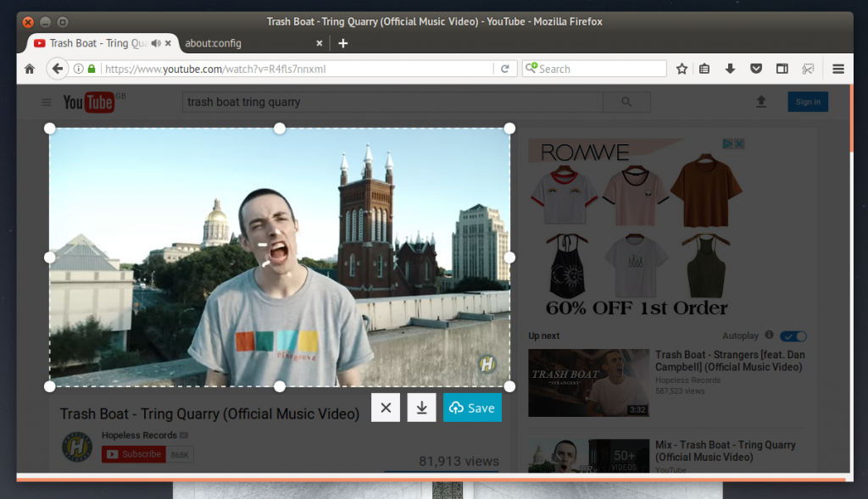Click the YouTube upload icon
868x499 pixels.
761,102
